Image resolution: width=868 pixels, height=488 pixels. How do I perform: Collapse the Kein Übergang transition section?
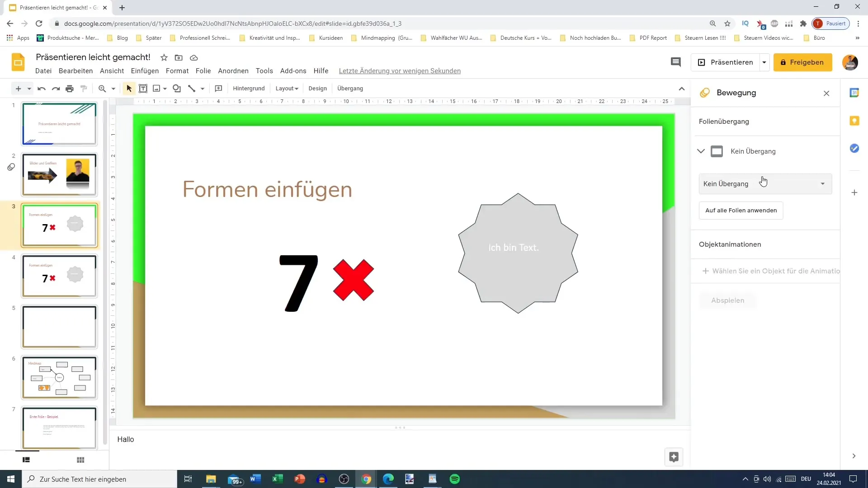701,151
